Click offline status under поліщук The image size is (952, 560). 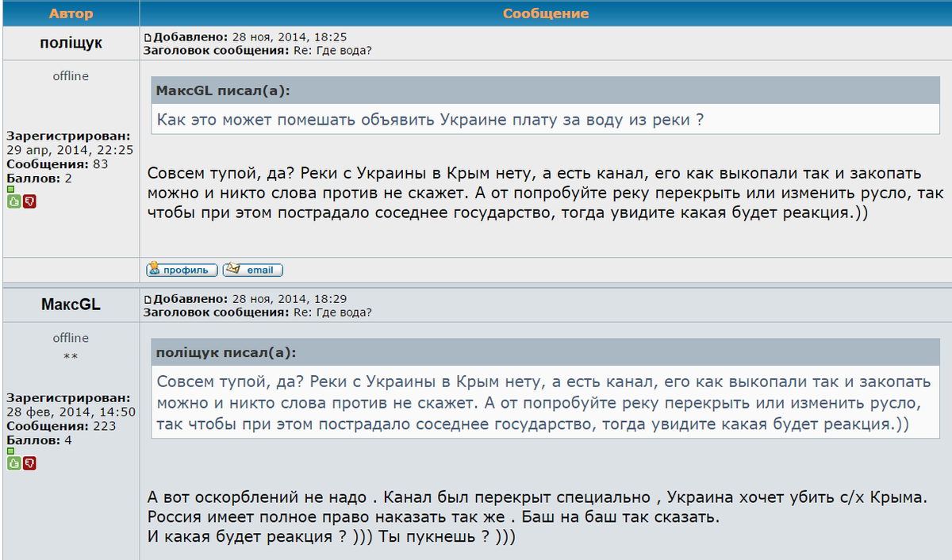coord(71,76)
